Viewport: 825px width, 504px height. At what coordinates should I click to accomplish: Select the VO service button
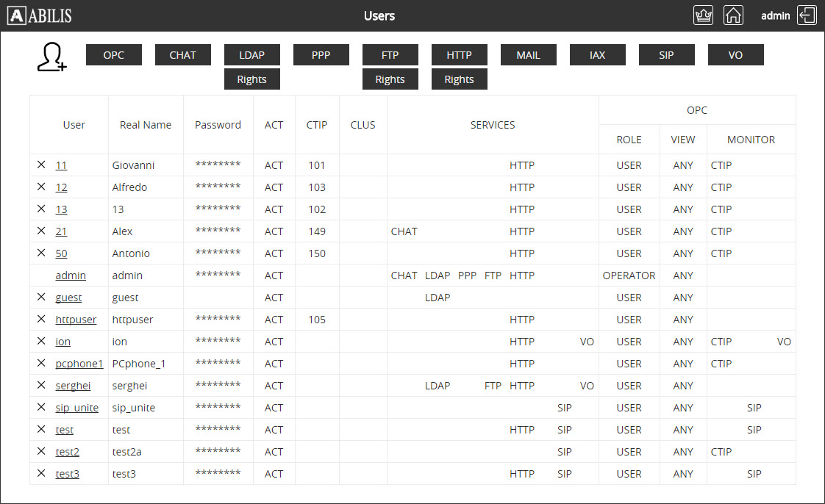coord(736,55)
